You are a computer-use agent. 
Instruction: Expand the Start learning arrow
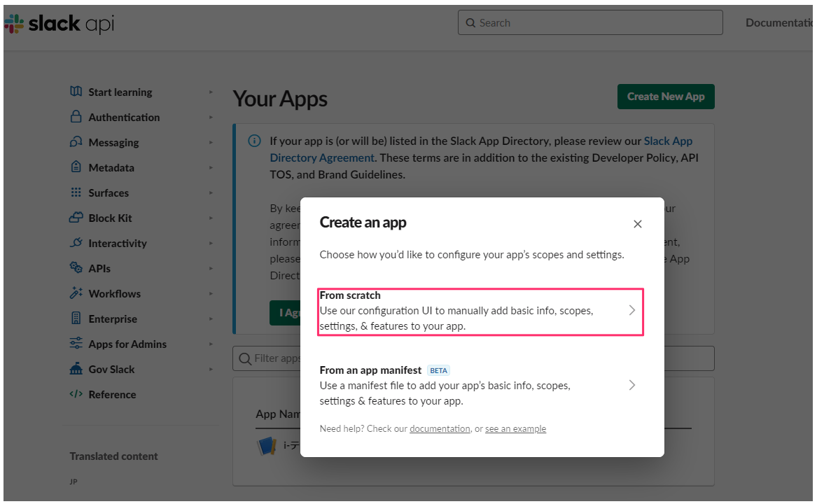click(x=211, y=92)
